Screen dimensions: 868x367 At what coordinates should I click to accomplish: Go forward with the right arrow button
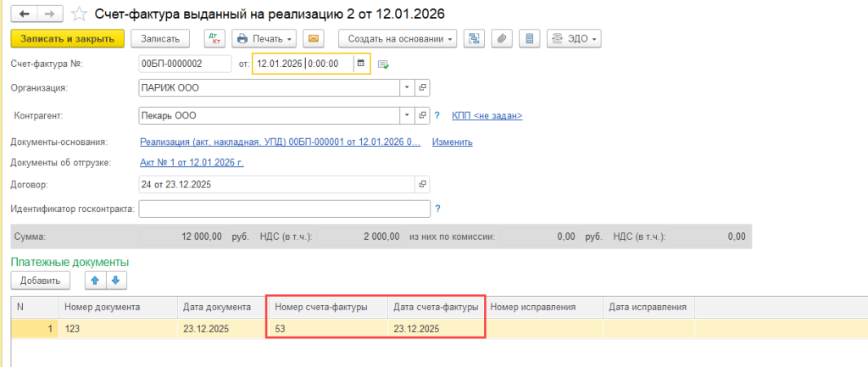(x=50, y=14)
